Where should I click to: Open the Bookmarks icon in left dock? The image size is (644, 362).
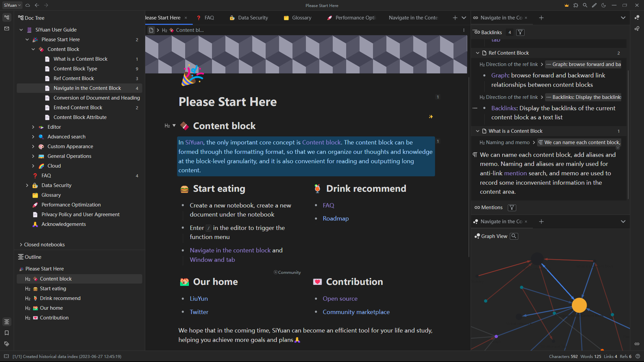[7, 333]
